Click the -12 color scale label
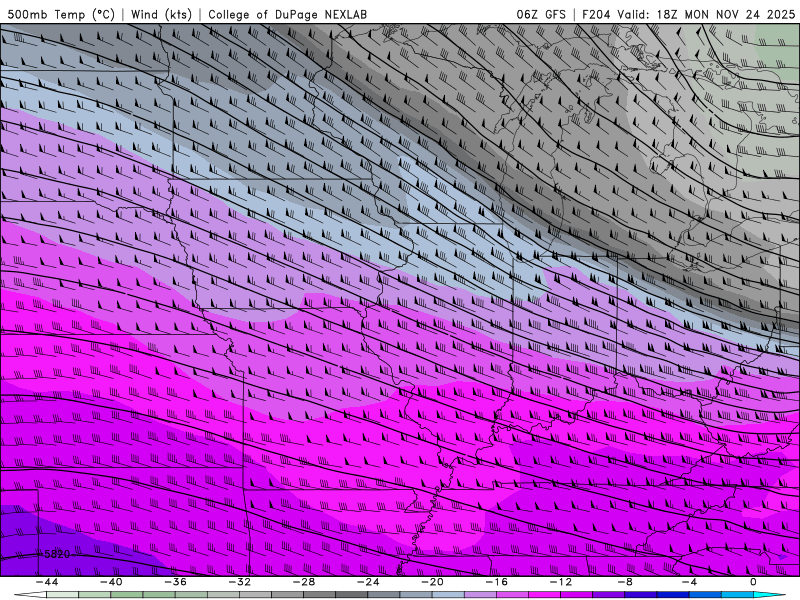 (561, 582)
